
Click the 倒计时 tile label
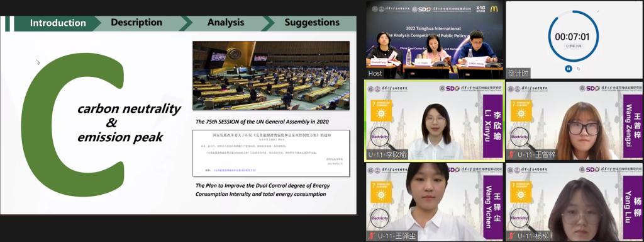518,74
